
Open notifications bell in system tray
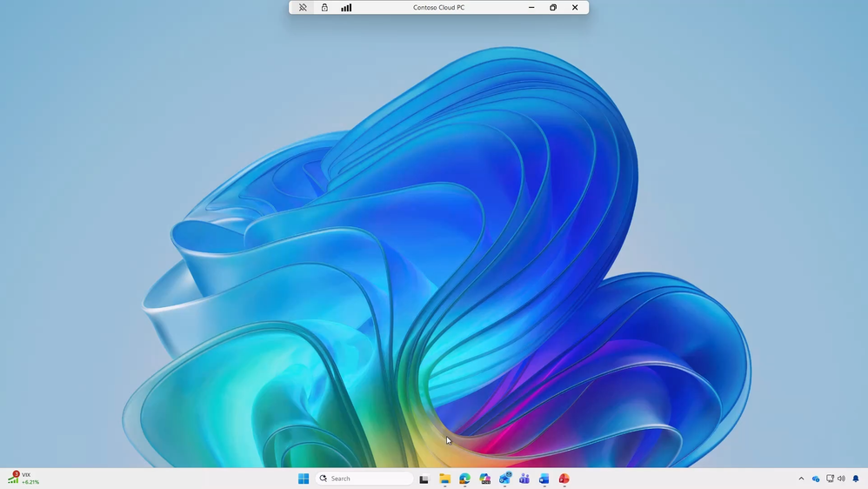[856, 479]
